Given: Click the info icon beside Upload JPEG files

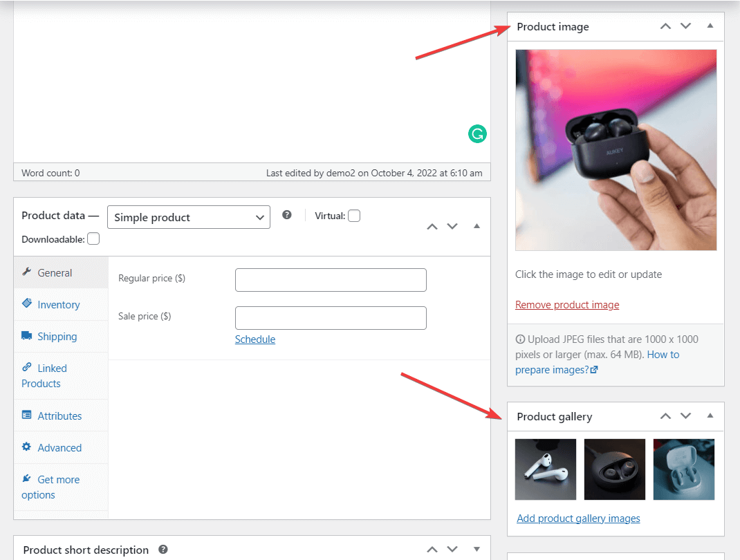Looking at the screenshot, I should tap(520, 339).
